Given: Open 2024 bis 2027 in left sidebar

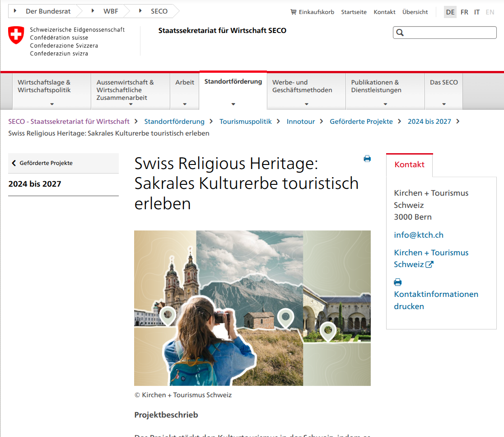Looking at the screenshot, I should click(35, 184).
